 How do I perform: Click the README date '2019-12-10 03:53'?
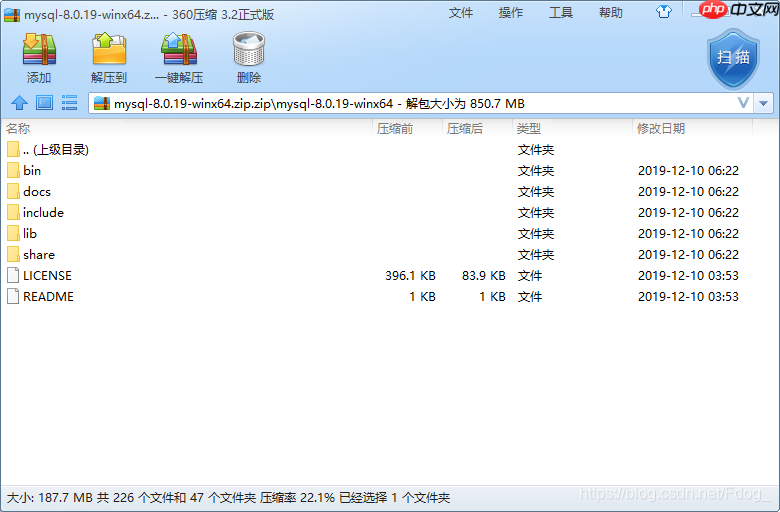[688, 297]
